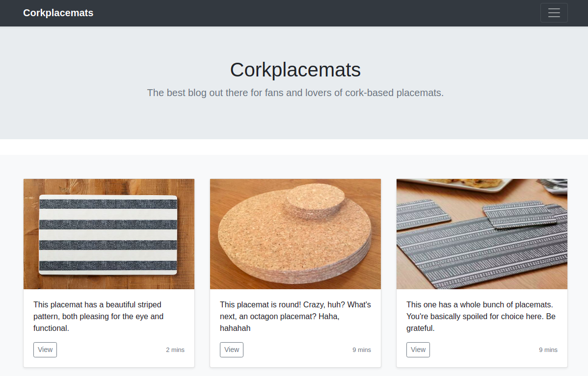View the round placemat post

232,350
